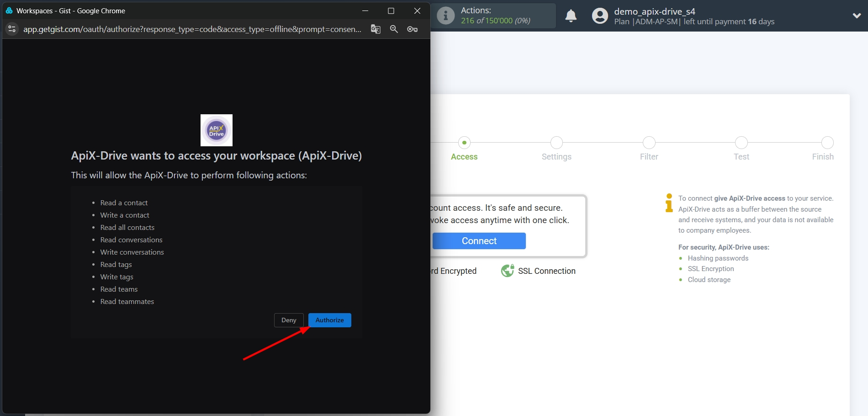This screenshot has width=868, height=416.
Task: Select the Settings step circle
Action: click(x=556, y=143)
